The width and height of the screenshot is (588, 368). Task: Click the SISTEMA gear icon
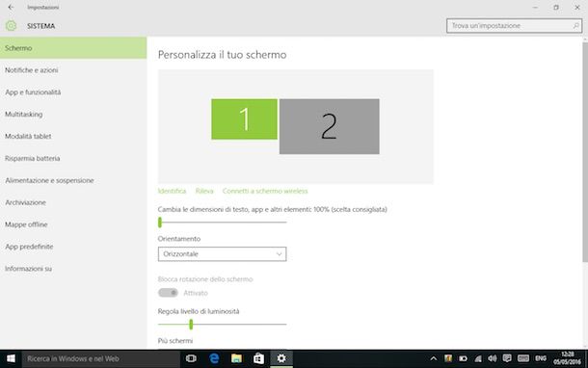11,25
